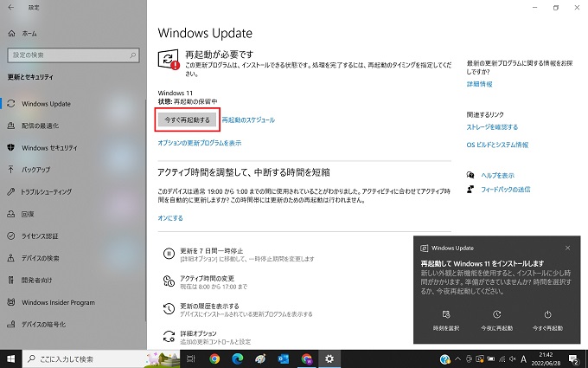Click history icon for 更新の履歴を表示する
Viewport: 588px width, 368px height.
169,308
